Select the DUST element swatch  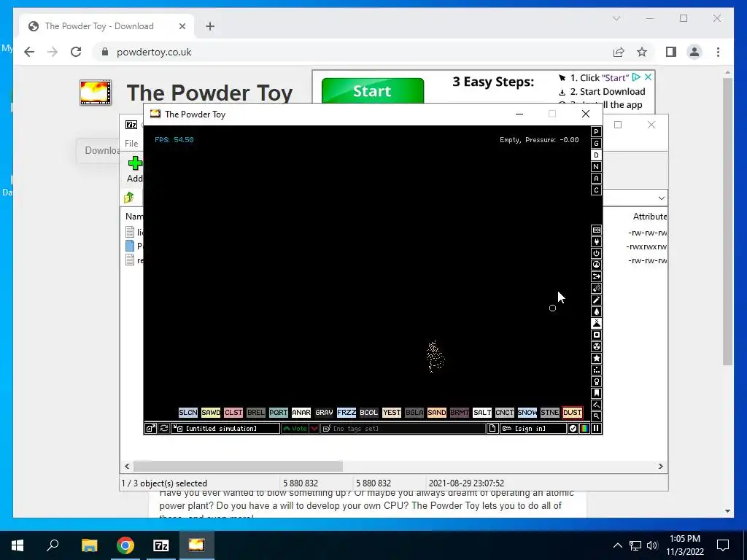(x=572, y=413)
